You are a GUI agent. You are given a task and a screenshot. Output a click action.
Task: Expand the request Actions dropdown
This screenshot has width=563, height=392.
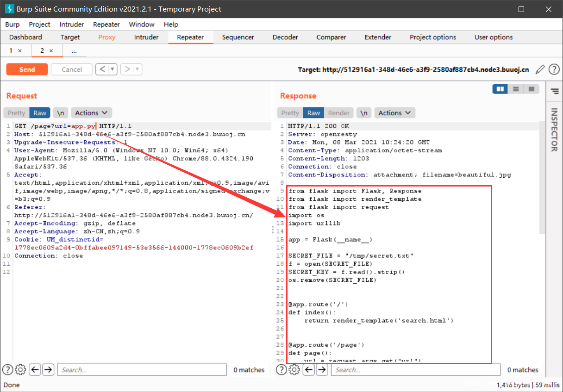pos(91,113)
